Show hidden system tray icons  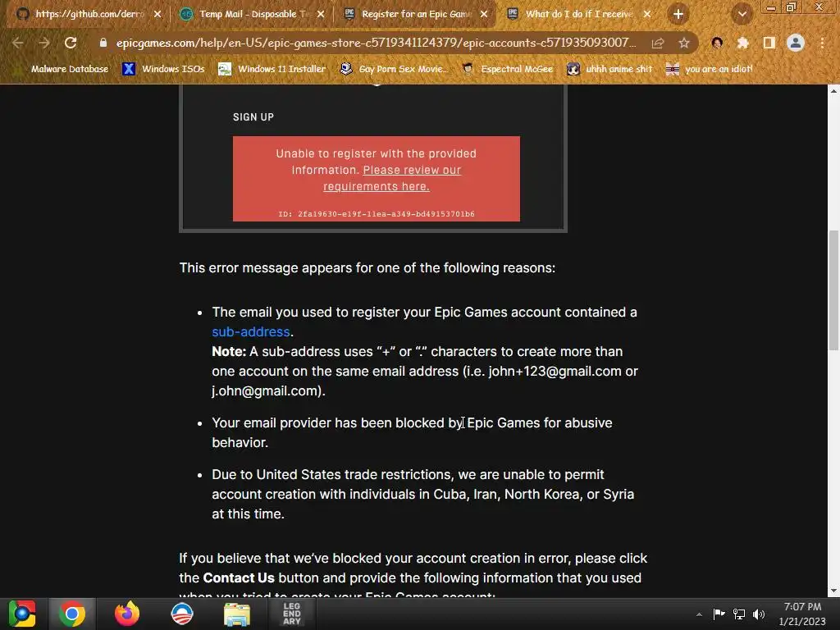pos(699,614)
